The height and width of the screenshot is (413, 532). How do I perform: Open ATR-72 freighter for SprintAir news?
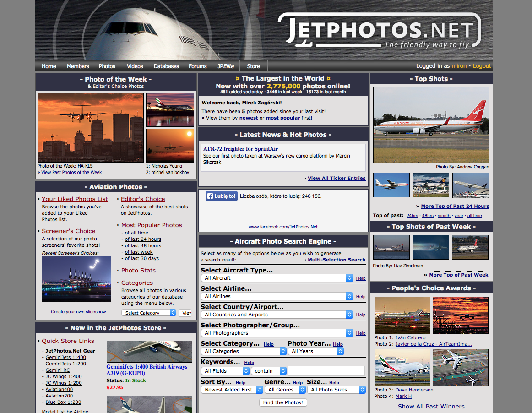[240, 149]
